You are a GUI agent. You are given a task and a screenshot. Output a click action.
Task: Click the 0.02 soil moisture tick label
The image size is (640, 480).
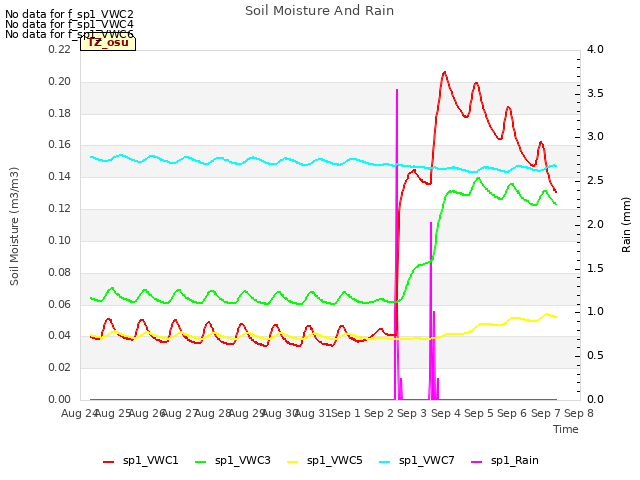click(60, 367)
